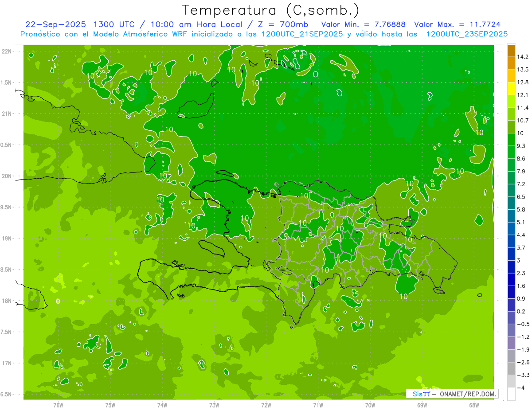
Task: Pick the dark orange swatch atop the colorbar
Action: [x=511, y=51]
